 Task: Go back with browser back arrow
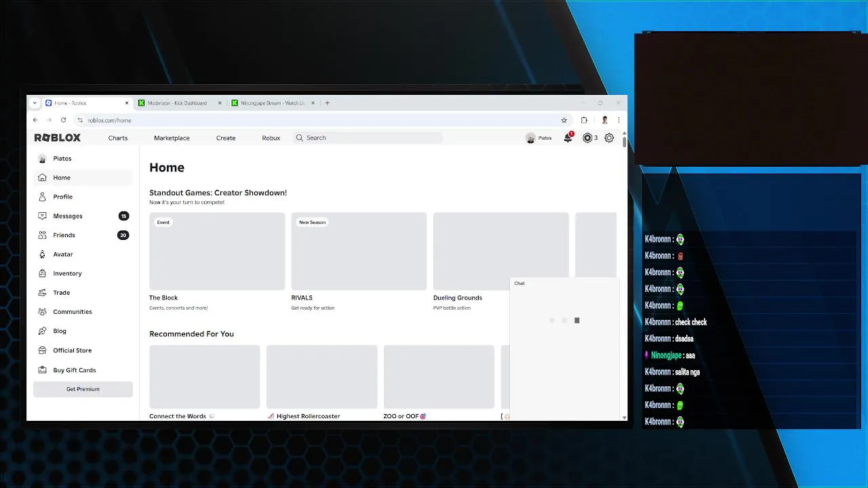point(35,120)
